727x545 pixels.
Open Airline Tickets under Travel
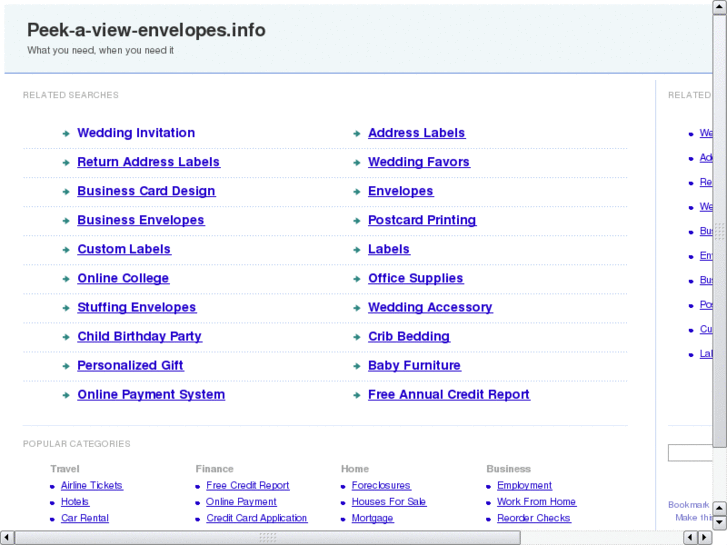tap(91, 486)
